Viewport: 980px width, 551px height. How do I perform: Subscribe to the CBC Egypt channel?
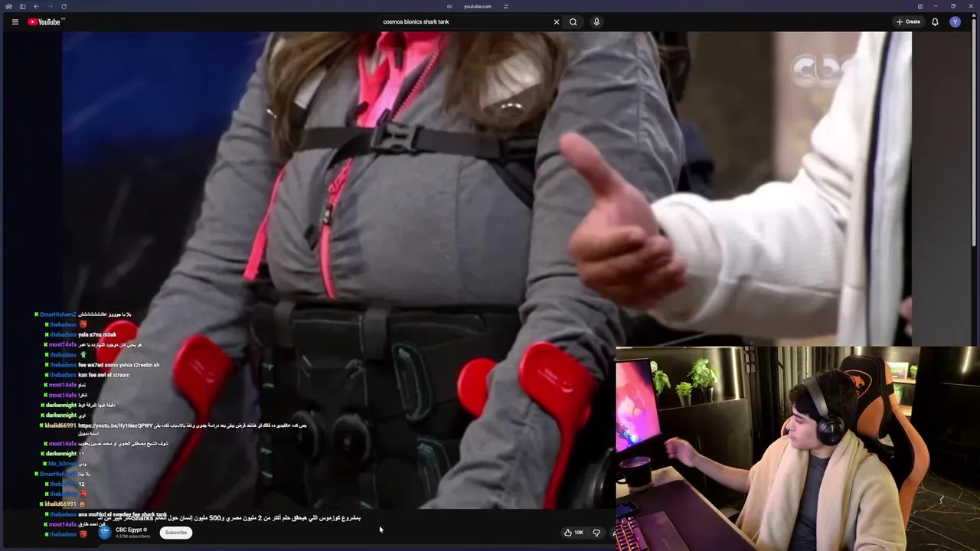pos(175,533)
